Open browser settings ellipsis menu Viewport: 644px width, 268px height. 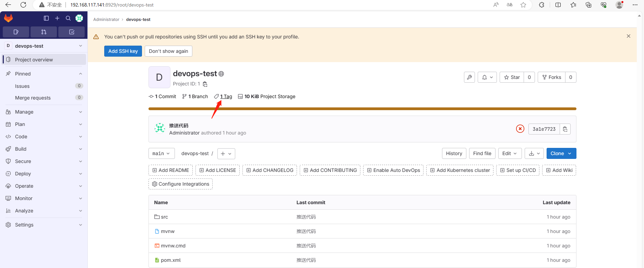point(635,5)
